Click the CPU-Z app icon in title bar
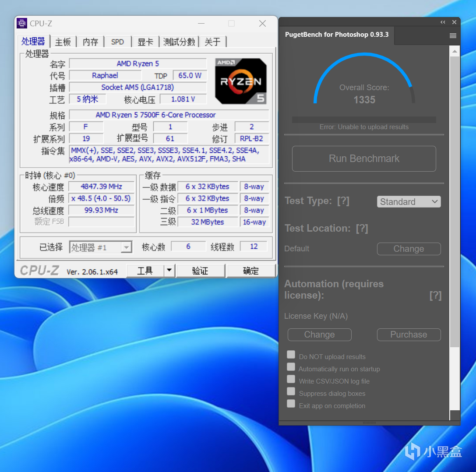 coord(22,23)
